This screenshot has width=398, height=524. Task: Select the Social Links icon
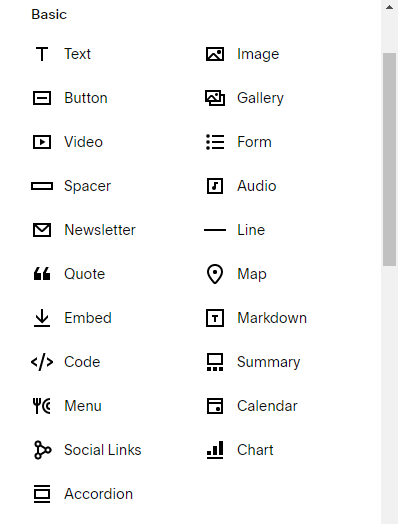(x=42, y=450)
